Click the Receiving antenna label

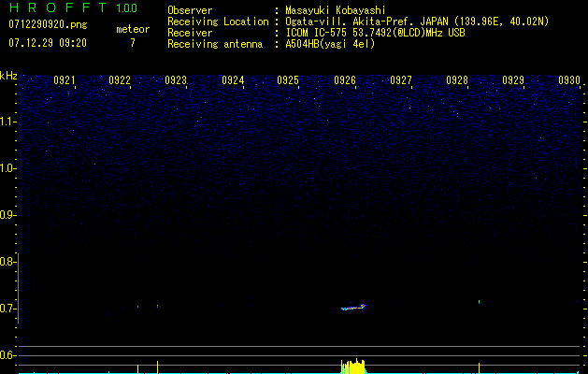tap(215, 44)
